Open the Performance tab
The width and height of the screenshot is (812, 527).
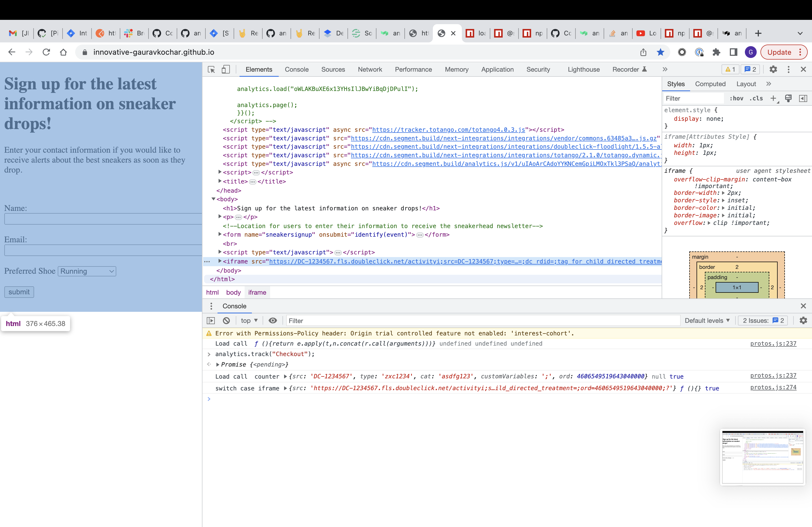tap(413, 69)
